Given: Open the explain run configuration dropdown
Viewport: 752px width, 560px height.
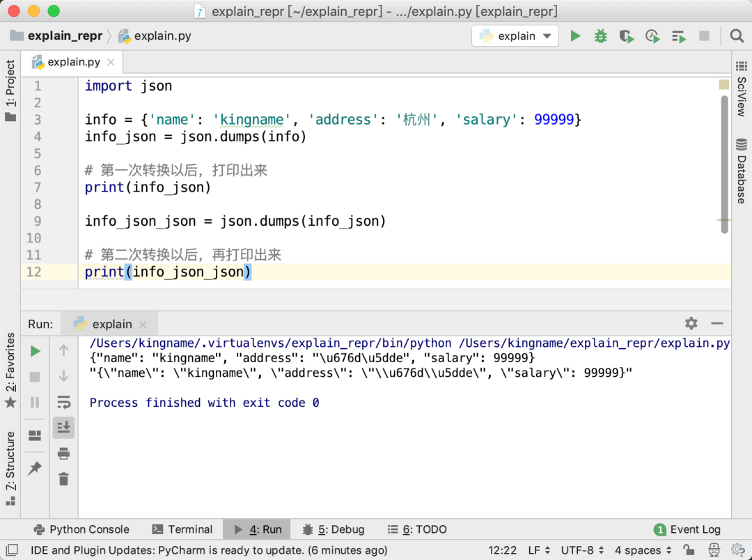Looking at the screenshot, I should 515,36.
